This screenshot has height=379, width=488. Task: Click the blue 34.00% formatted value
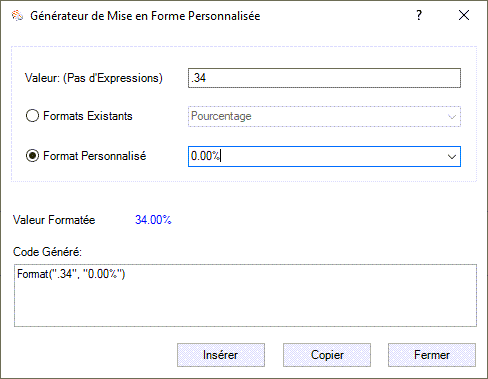[153, 220]
